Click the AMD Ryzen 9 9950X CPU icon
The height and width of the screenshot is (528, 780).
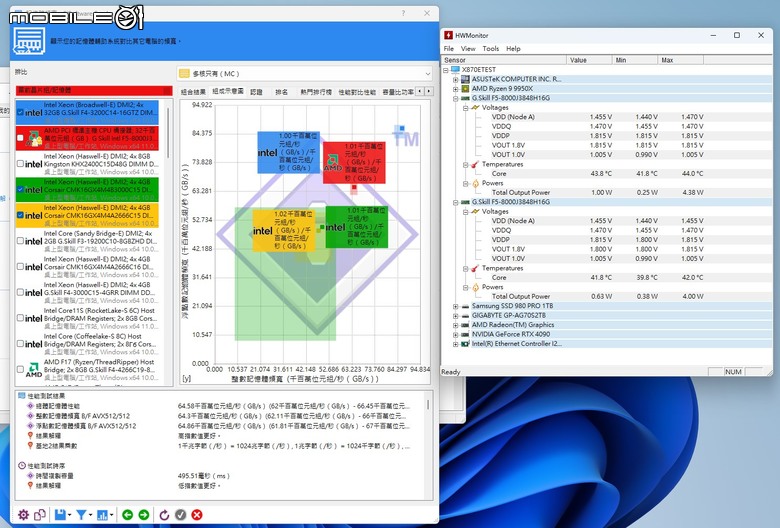pos(465,89)
